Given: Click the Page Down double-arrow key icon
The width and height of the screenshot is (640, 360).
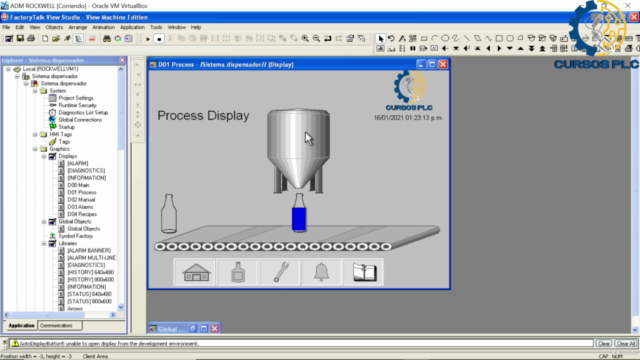Looking at the screenshot, I should (531, 49).
